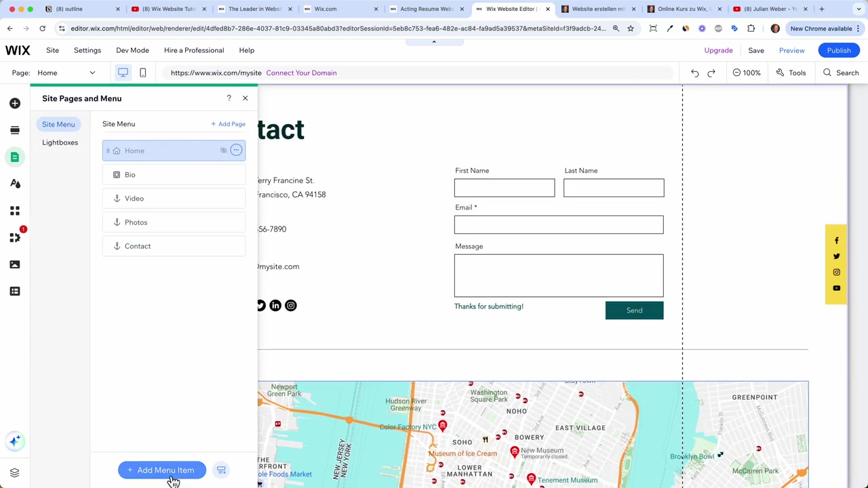Open the Layers icon at sidebar bottom
The width and height of the screenshot is (868, 488).
point(15,472)
